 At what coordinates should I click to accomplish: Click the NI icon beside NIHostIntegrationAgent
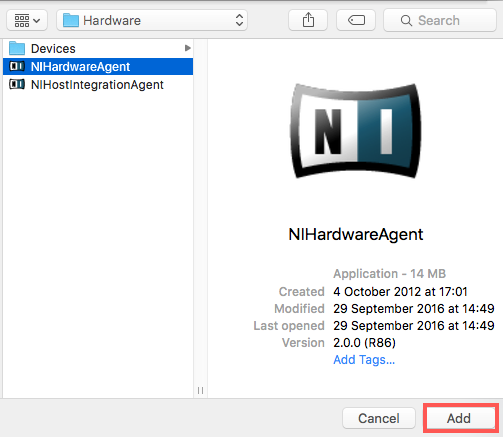(x=17, y=84)
